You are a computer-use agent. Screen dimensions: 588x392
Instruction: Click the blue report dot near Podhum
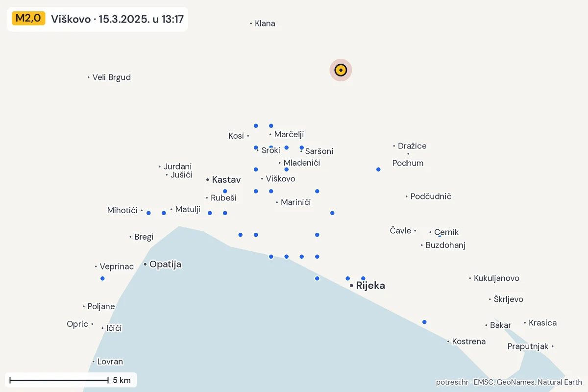pos(378,170)
